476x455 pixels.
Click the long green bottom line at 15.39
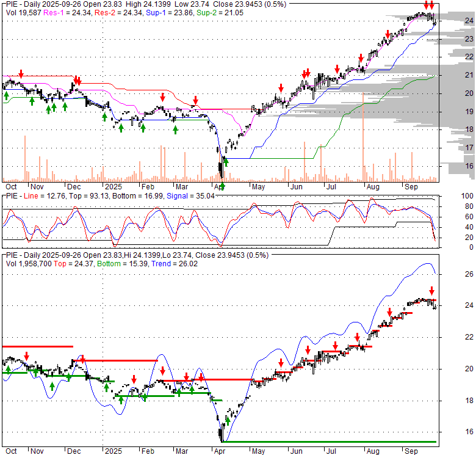[330, 442]
